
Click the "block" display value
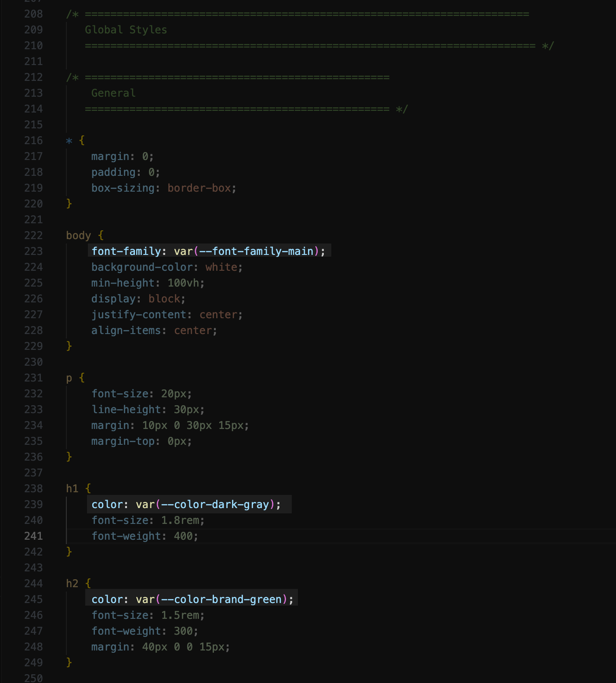[x=164, y=299]
